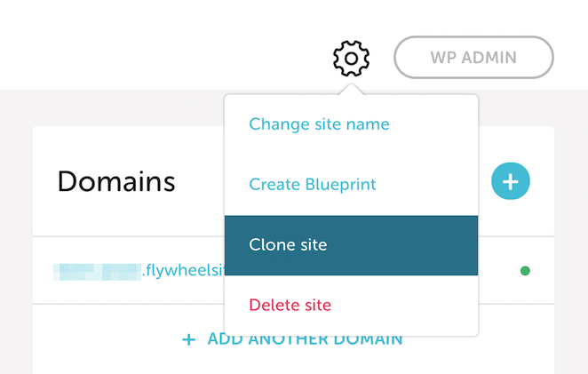Select Create Blueprint menu option
Viewport: 588px width, 374px height.
click(x=313, y=184)
